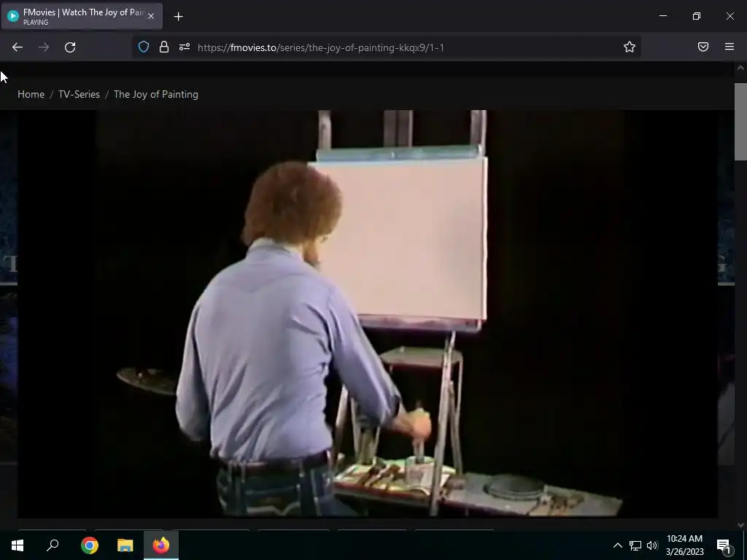This screenshot has height=560, width=747.
Task: Minimize the Firefox window
Action: coord(662,16)
